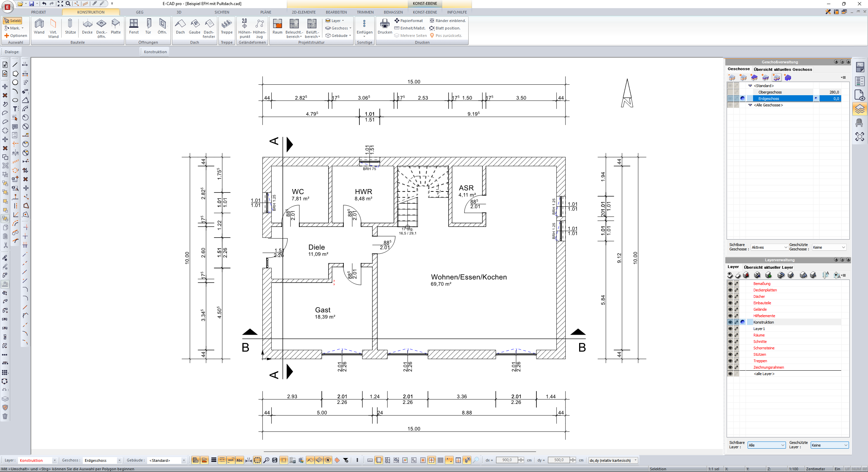The image size is (868, 472).
Task: Toggle eye icon for Räume layer
Action: pyautogui.click(x=730, y=335)
